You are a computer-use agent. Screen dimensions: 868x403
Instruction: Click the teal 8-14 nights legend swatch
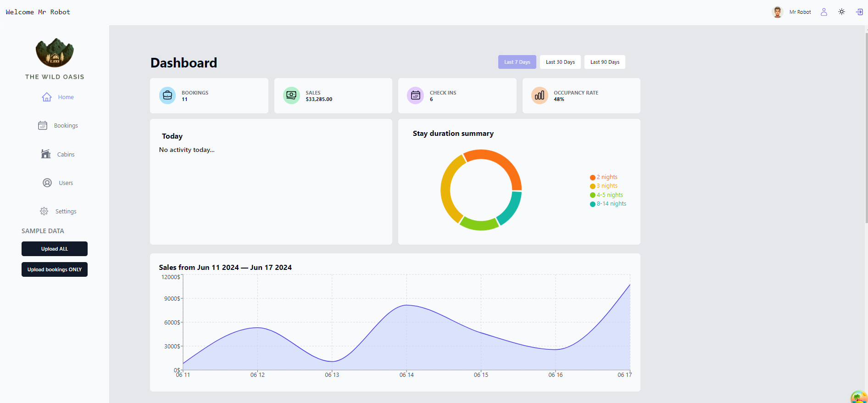[593, 204]
